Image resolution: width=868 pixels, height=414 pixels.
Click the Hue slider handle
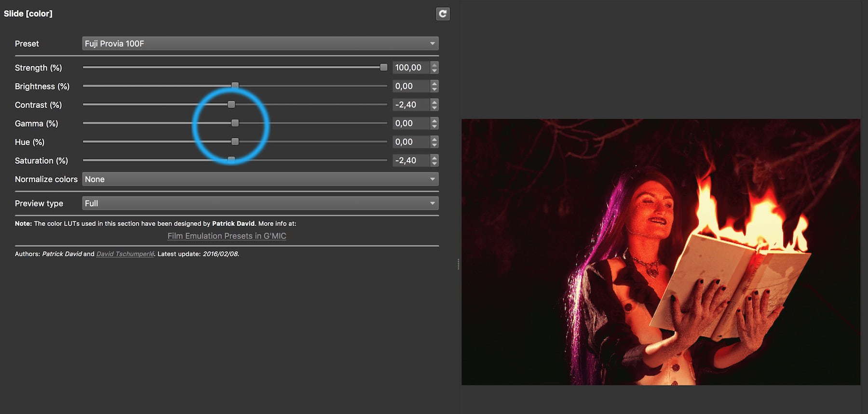point(235,142)
